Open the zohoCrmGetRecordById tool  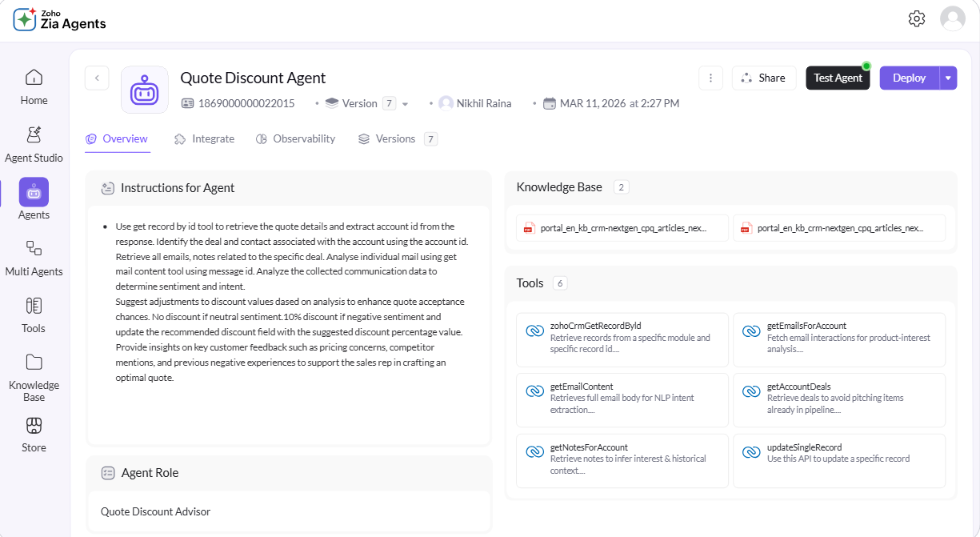coord(622,339)
